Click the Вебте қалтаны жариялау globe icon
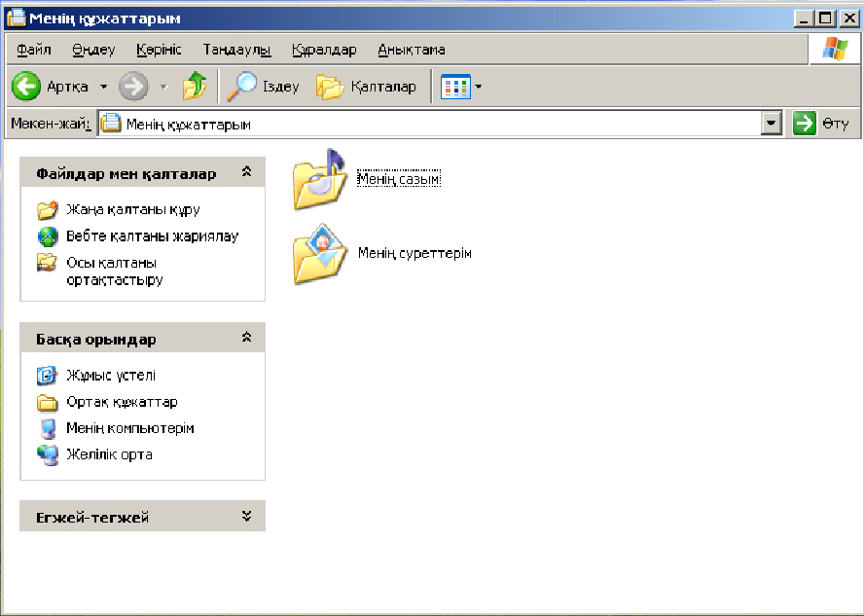Image resolution: width=864 pixels, height=616 pixels. point(48,236)
